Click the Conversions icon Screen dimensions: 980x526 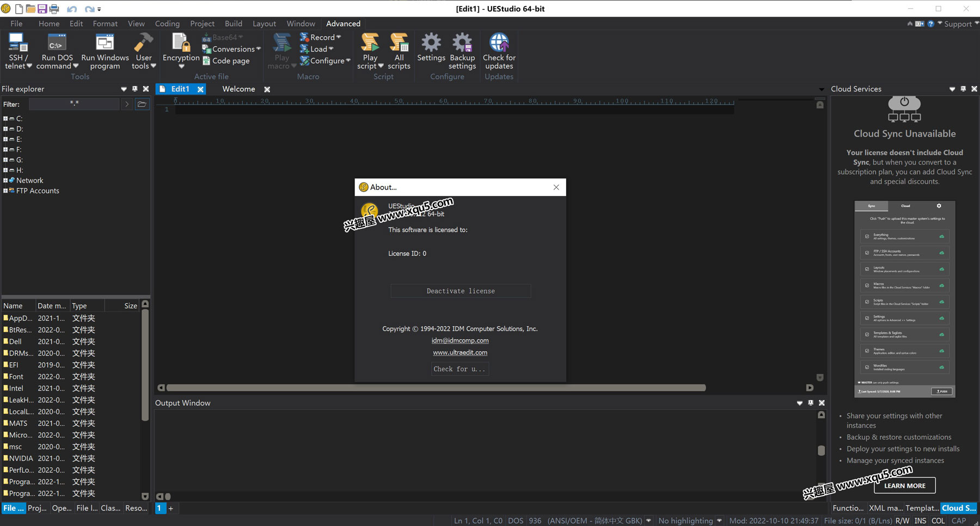206,49
